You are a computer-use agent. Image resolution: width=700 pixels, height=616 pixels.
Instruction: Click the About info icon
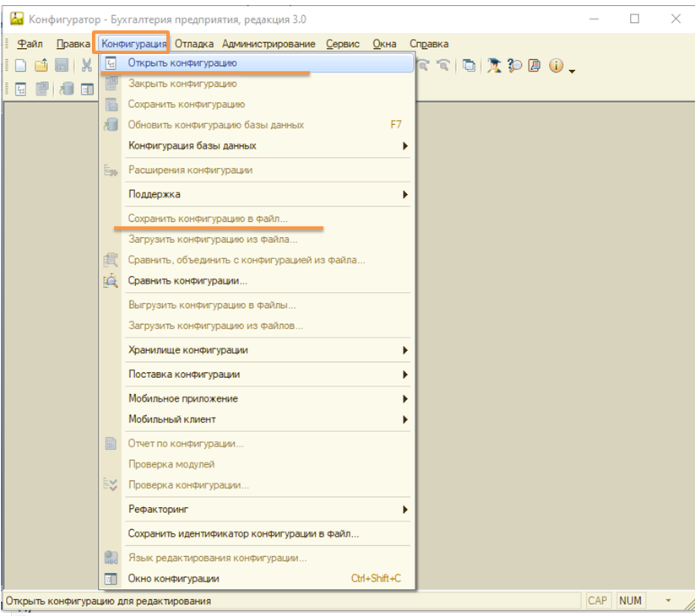tap(556, 66)
